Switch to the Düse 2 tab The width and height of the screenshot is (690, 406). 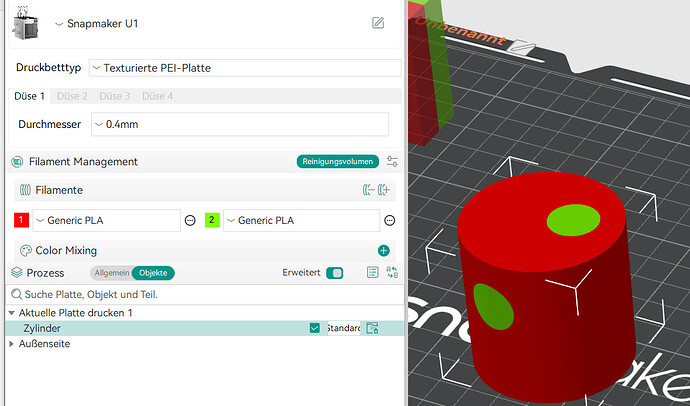point(72,96)
